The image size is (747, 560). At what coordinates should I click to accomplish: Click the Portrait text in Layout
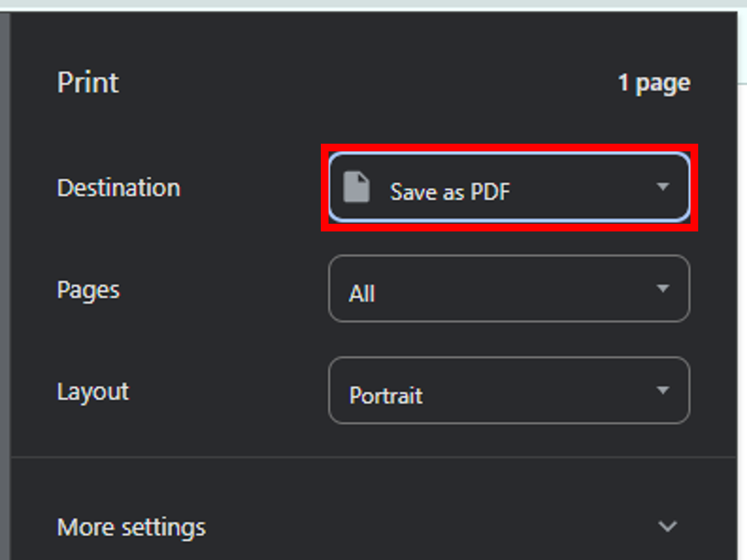pyautogui.click(x=386, y=395)
